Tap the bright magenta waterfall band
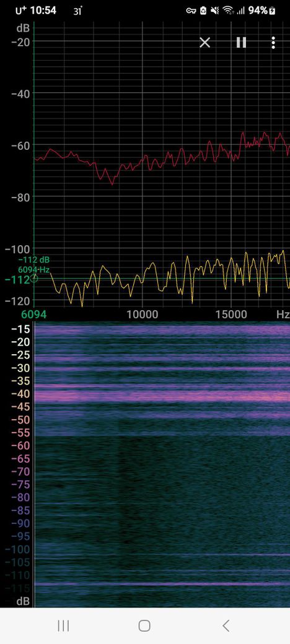Screen dimensions: 290x644 pos(162,396)
